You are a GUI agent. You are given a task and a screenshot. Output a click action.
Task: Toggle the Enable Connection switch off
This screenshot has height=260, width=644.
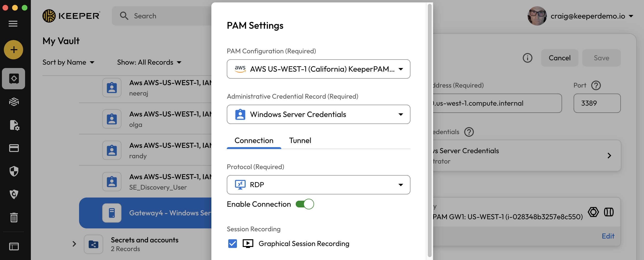click(304, 204)
